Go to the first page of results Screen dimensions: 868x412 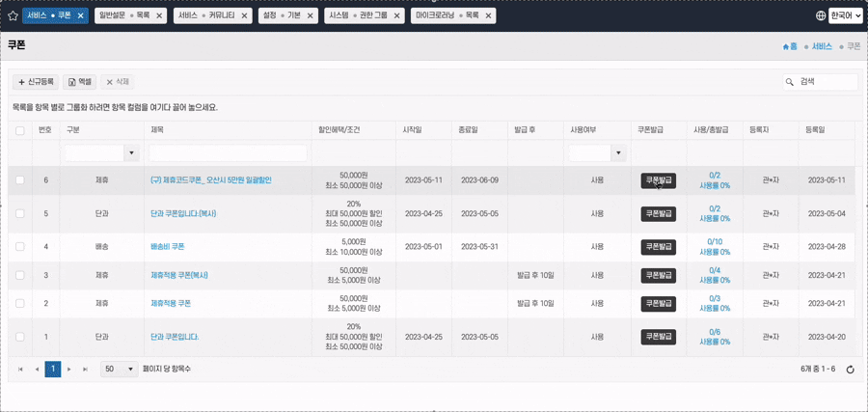(x=21, y=370)
